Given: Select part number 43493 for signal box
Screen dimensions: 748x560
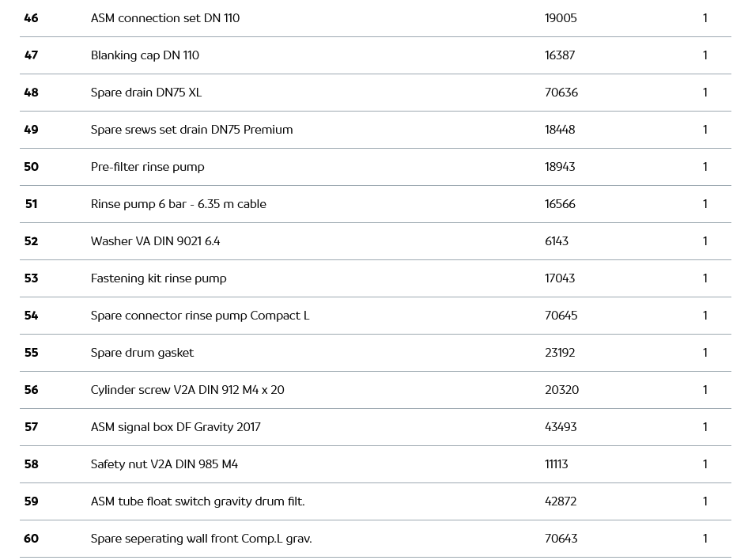Looking at the screenshot, I should click(x=561, y=427).
